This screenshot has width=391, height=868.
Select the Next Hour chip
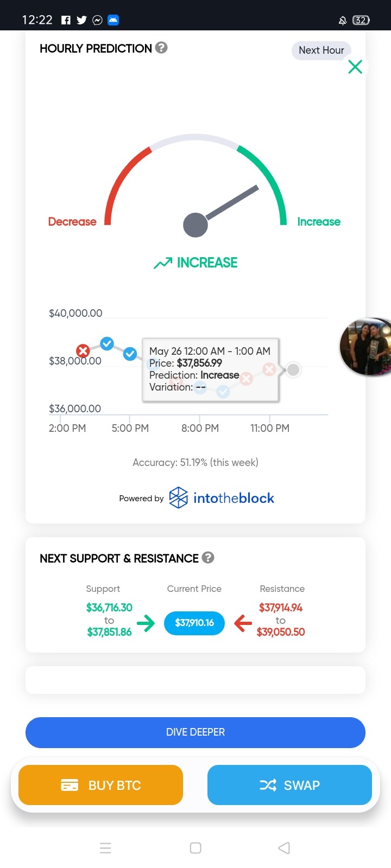point(321,50)
